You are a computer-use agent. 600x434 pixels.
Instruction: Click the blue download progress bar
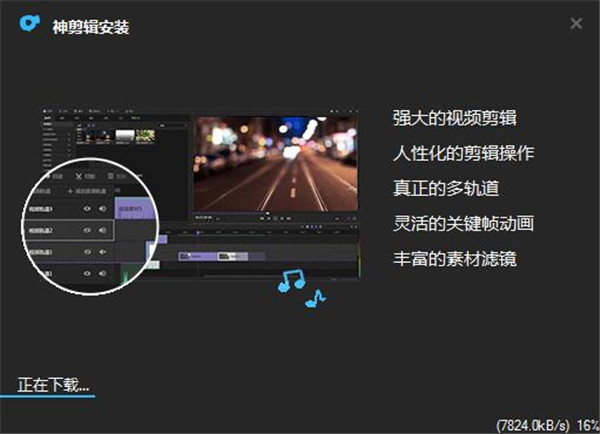point(47,396)
